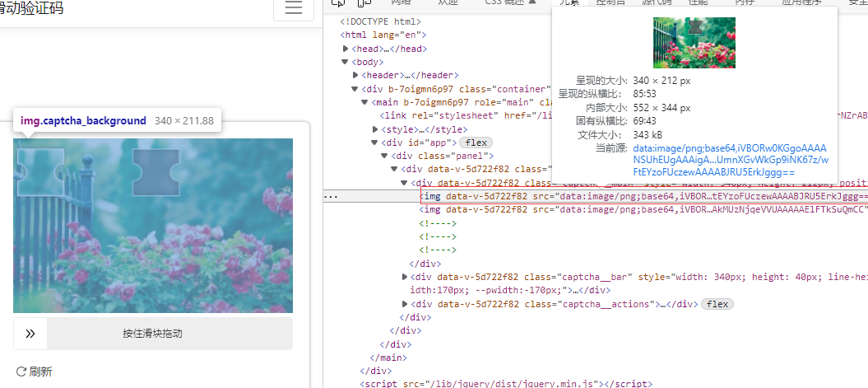Click the ellipsis actions button beside selected img row
Viewport: 868px width, 388px height.
point(330,197)
